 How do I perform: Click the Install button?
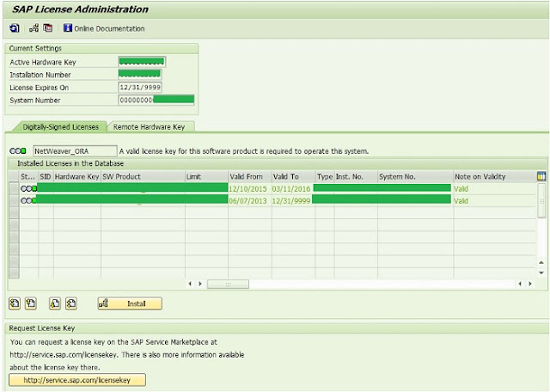[130, 303]
